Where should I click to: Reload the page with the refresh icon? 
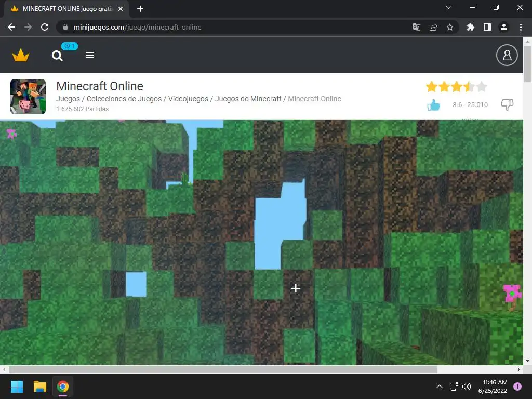[x=45, y=27]
